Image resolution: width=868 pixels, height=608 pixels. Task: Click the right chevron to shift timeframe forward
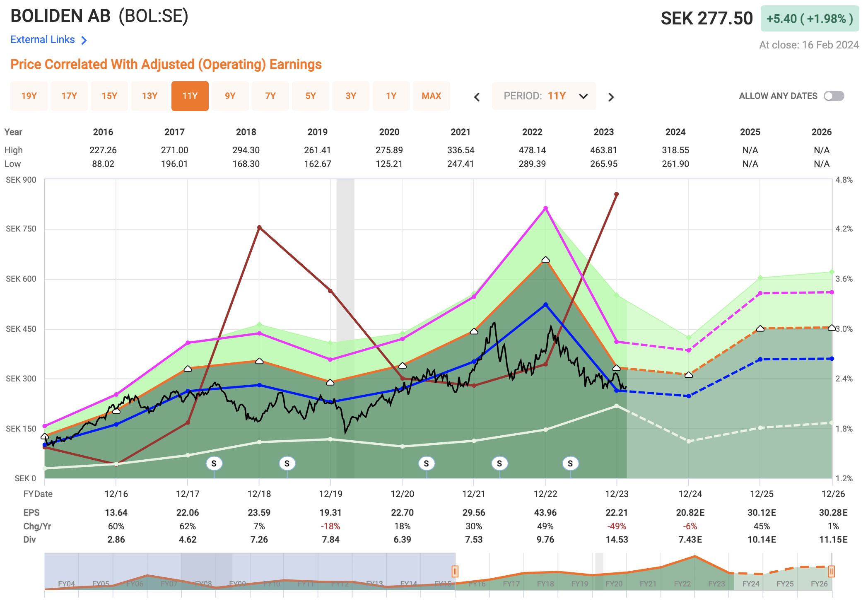pos(611,97)
